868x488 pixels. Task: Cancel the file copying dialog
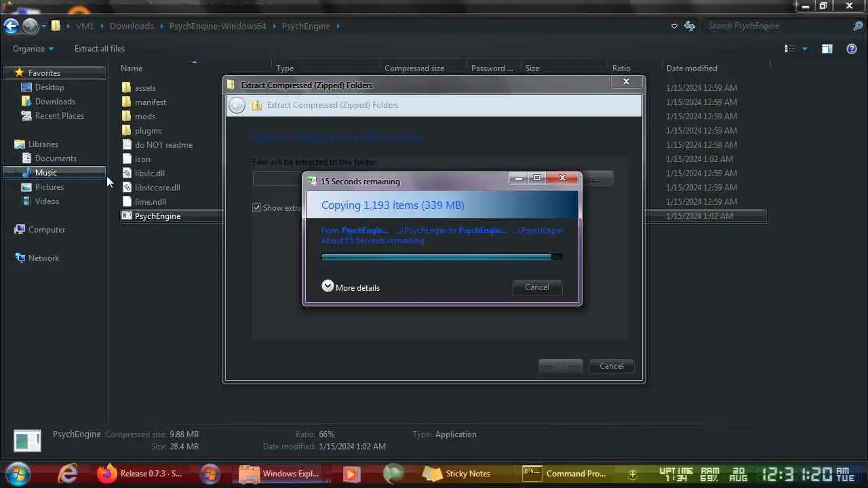537,287
